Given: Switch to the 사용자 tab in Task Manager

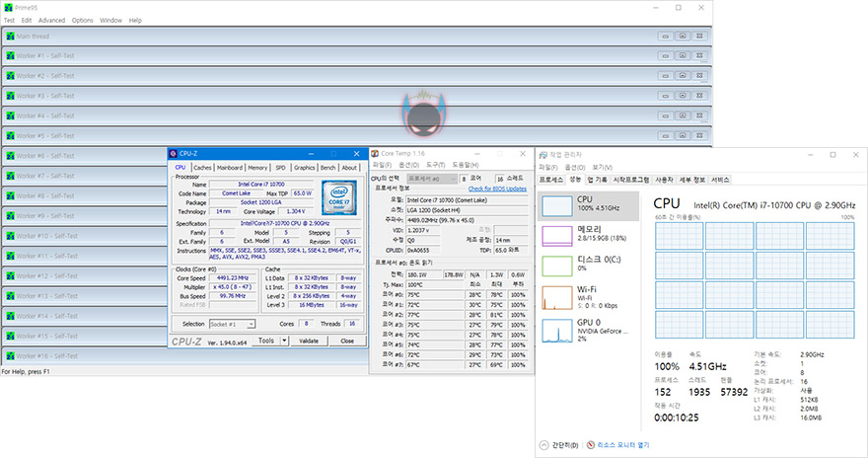Looking at the screenshot, I should (664, 180).
